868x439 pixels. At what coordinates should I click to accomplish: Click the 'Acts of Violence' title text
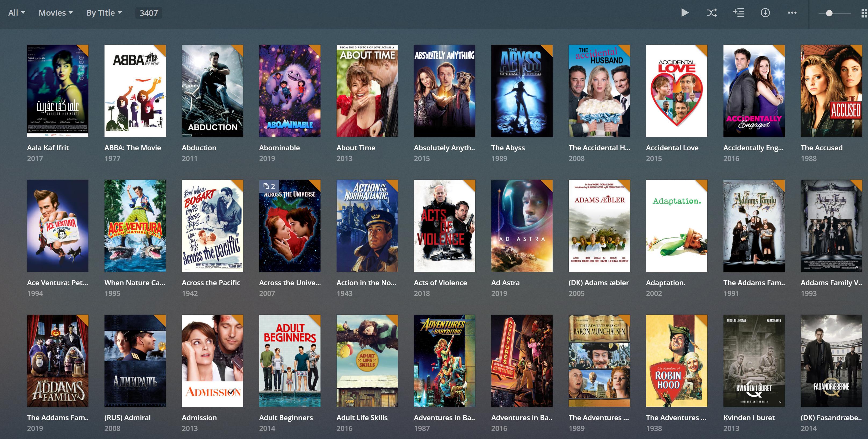click(x=440, y=283)
